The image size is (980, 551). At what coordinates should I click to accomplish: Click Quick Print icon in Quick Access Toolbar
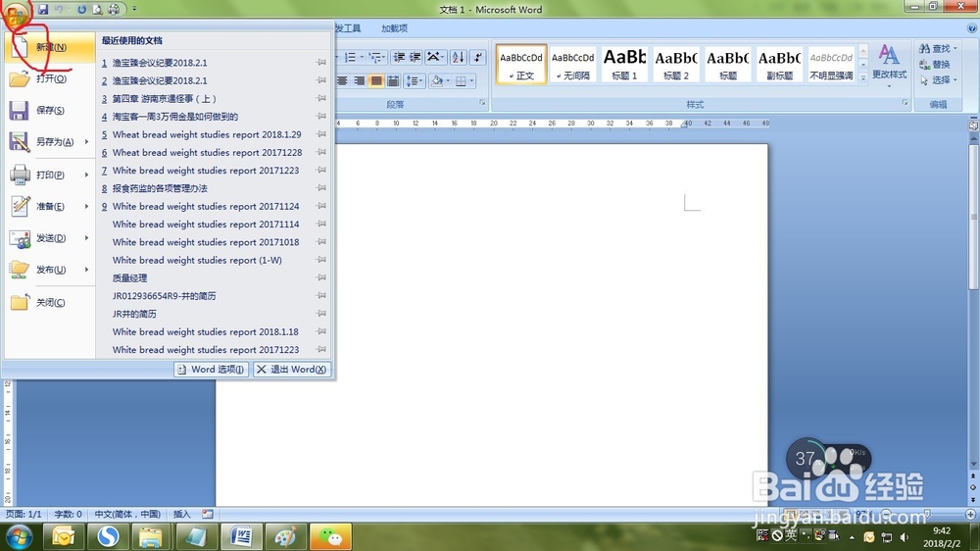coord(114,10)
